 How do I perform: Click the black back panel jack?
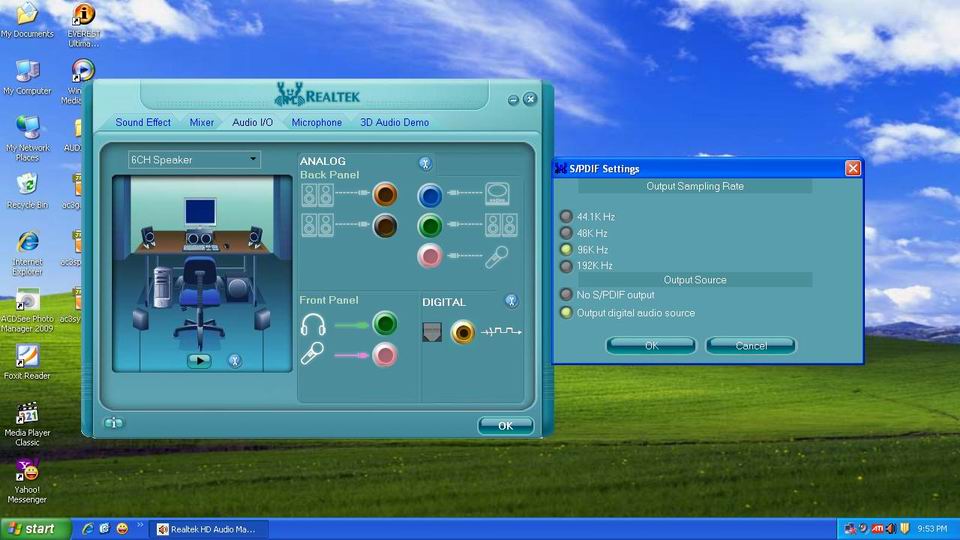click(385, 226)
